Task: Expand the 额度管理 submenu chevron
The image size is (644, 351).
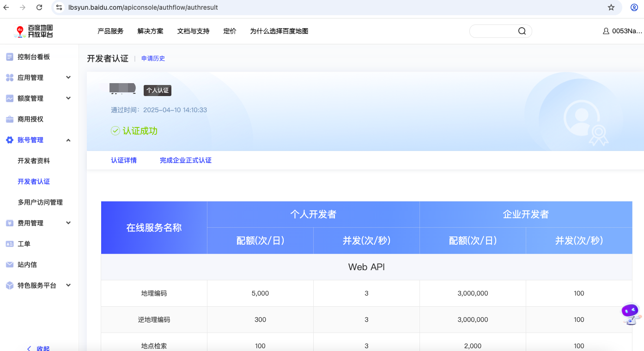Action: [x=68, y=98]
